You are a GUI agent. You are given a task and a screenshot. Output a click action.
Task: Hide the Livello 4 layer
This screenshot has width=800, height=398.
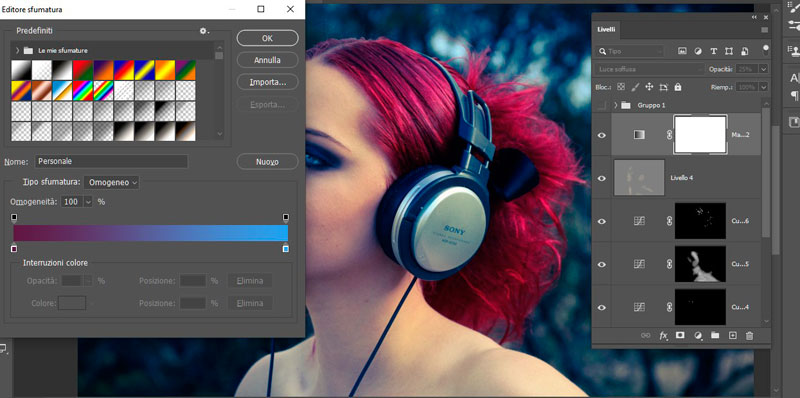click(602, 178)
